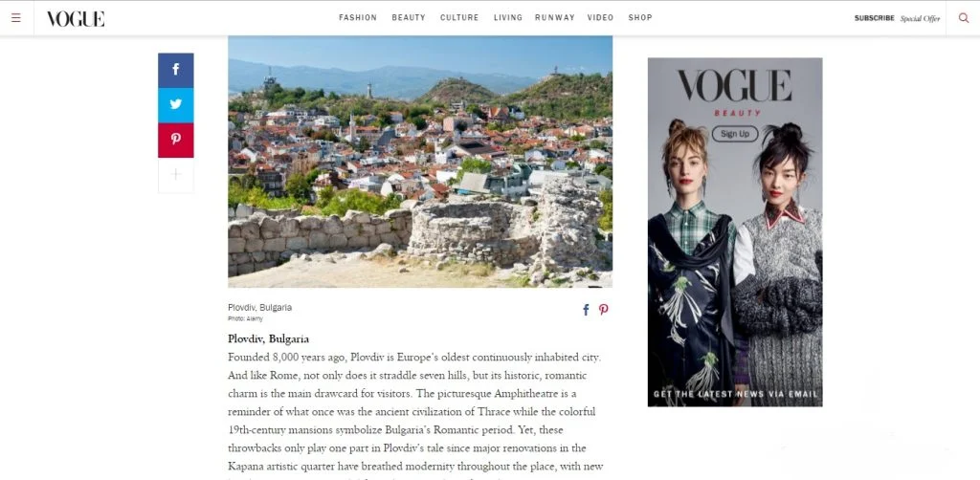Open the Culture section
This screenshot has height=480, width=980.
tap(459, 17)
